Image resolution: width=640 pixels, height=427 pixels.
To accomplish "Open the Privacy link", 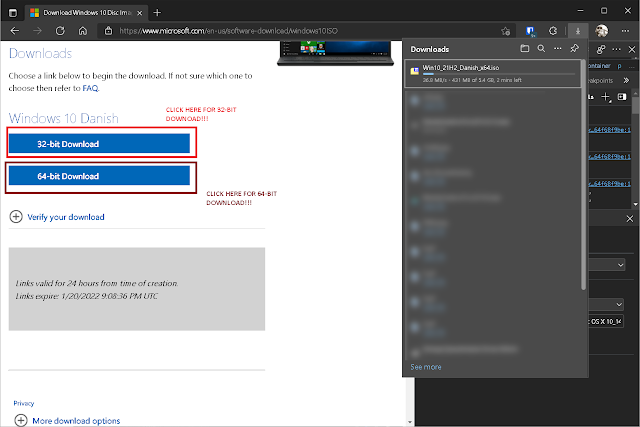I will click(x=24, y=403).
